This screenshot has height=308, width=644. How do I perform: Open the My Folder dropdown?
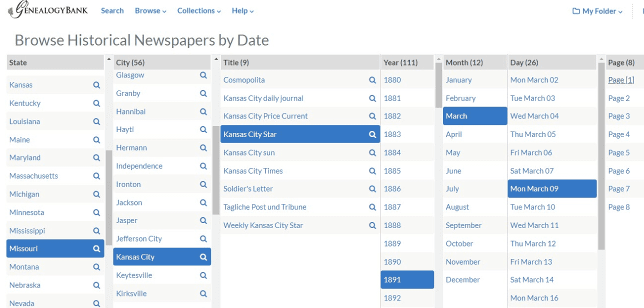coord(597,11)
